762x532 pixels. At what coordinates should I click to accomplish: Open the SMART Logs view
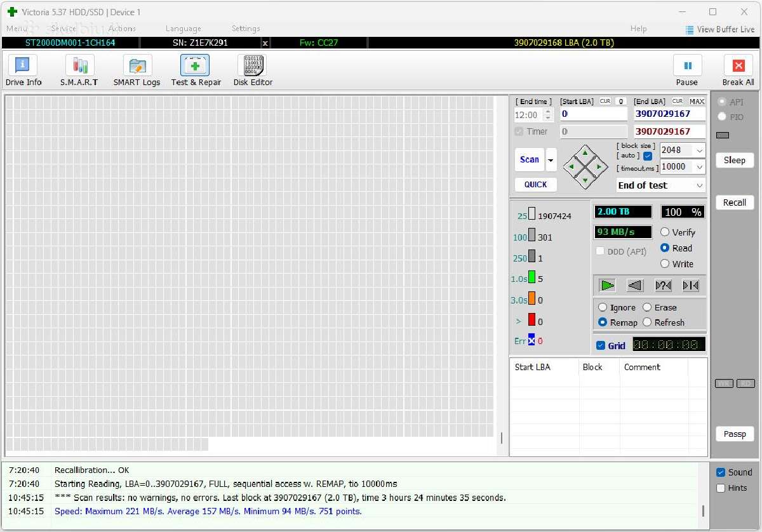[137, 70]
